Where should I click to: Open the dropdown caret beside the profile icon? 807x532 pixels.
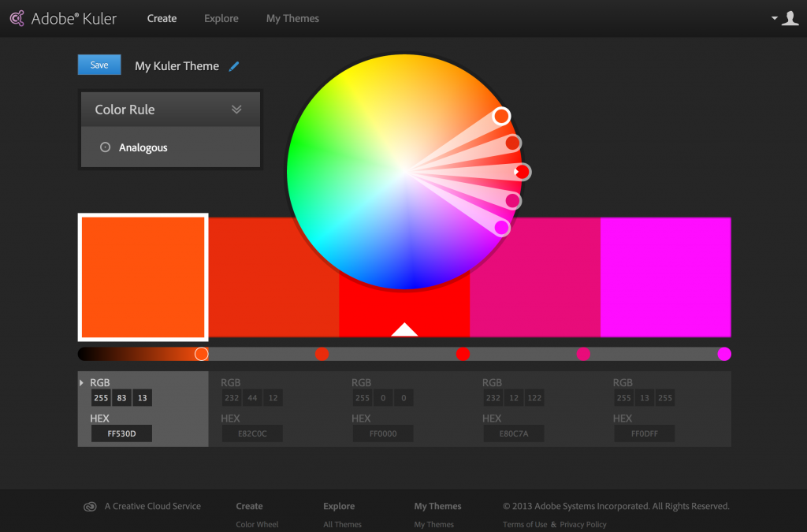pyautogui.click(x=775, y=16)
